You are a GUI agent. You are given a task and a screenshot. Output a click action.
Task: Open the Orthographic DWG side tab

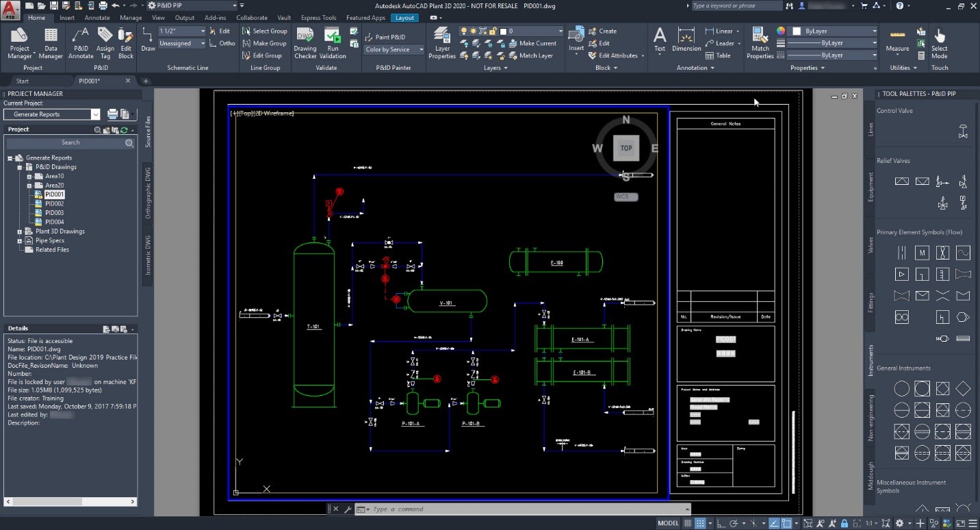(x=148, y=192)
